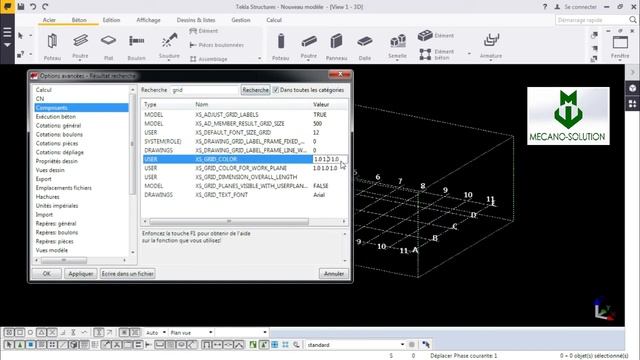This screenshot has height=360, width=640.
Task: Open the Gestion ribbon tab
Action: [241, 20]
